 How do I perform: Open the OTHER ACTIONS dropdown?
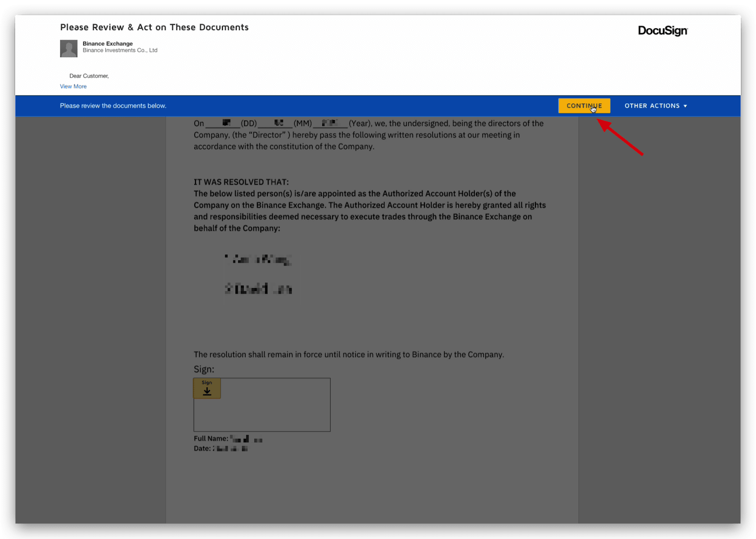pyautogui.click(x=655, y=106)
